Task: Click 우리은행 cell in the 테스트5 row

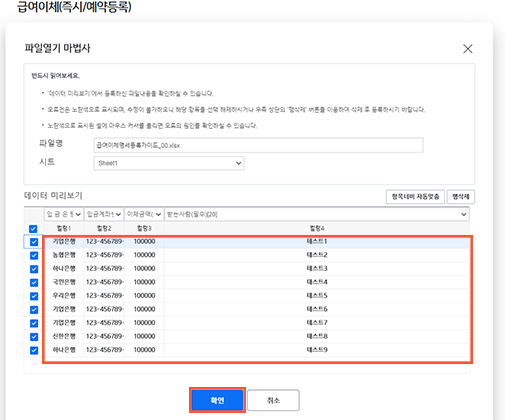Action: point(64,296)
